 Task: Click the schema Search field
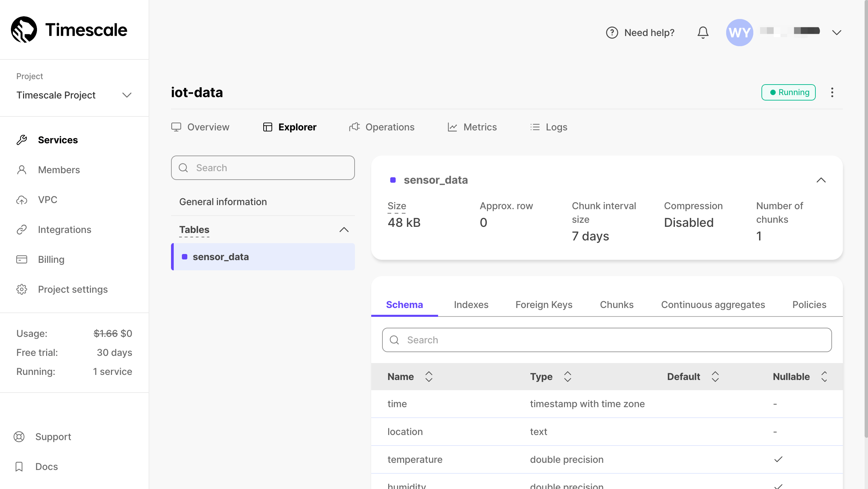pyautogui.click(x=607, y=340)
